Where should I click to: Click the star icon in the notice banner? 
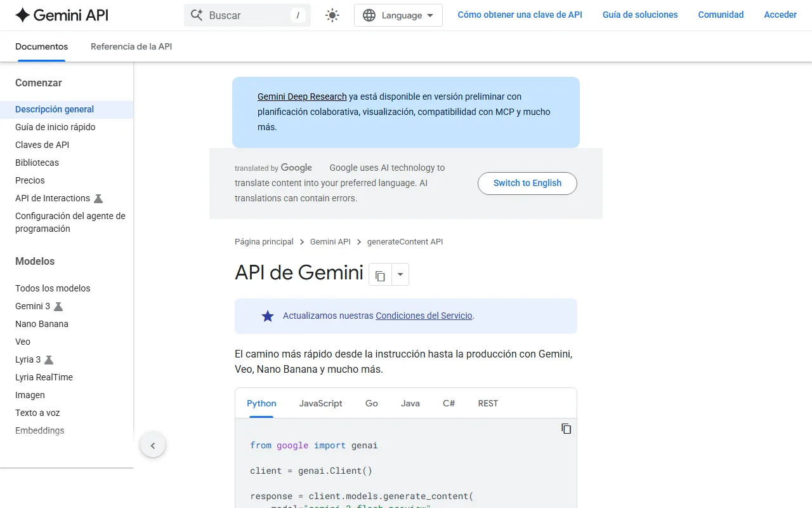coord(268,316)
